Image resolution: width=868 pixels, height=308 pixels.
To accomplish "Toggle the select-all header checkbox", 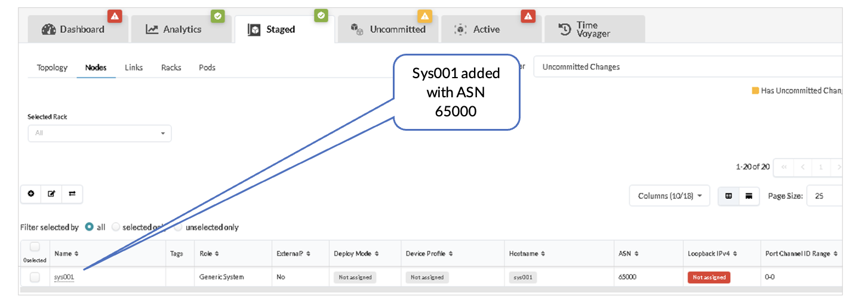I will [35, 247].
